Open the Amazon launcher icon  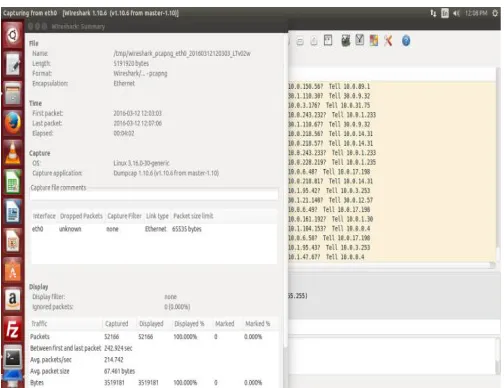point(13,299)
